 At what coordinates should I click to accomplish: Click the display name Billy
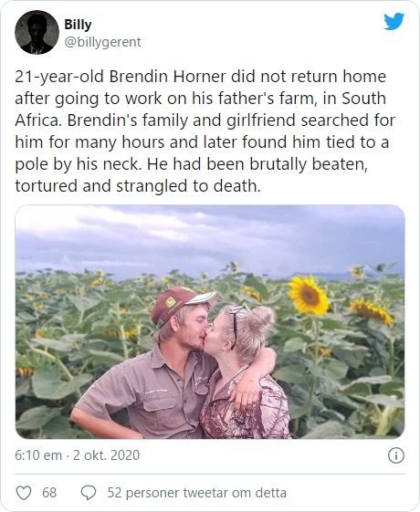coord(78,25)
